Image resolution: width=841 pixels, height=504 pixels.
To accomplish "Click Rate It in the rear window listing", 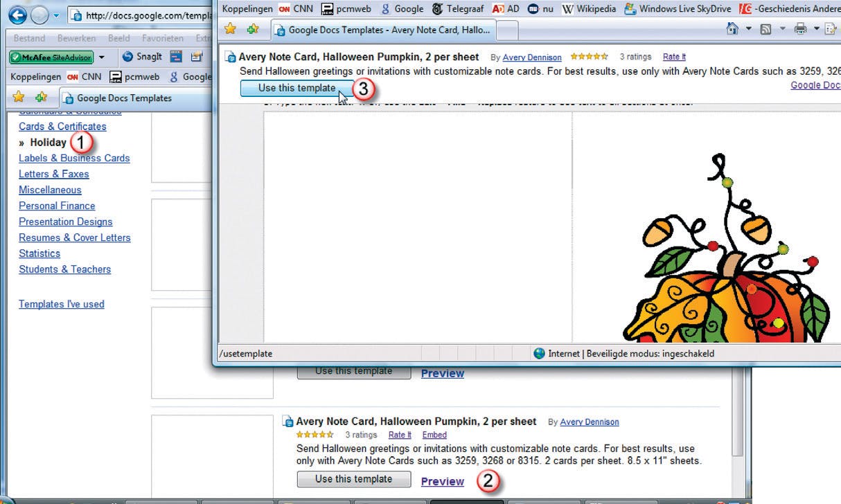I will click(400, 435).
